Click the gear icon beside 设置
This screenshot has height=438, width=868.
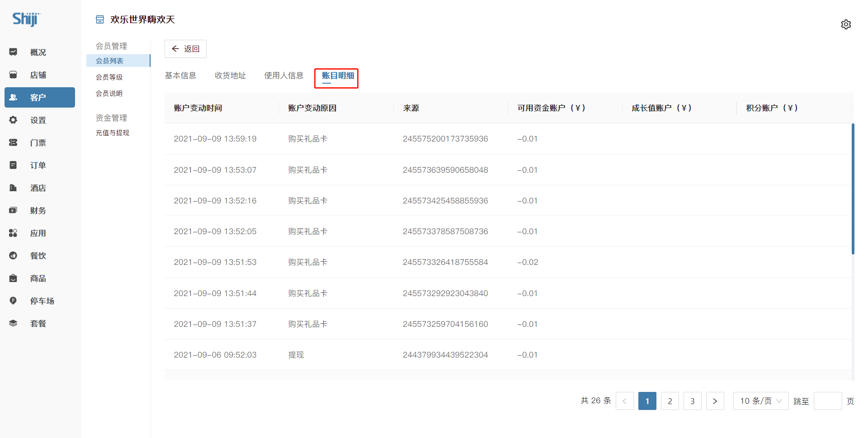click(x=13, y=120)
